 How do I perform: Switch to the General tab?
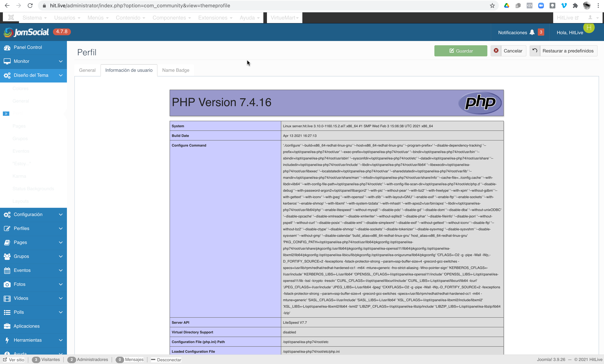[x=87, y=70]
